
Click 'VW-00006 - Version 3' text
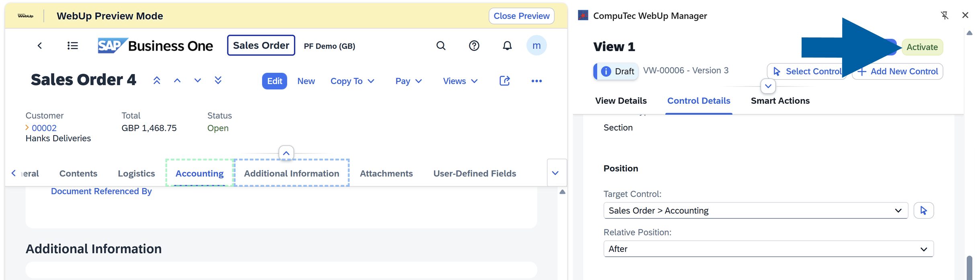click(x=685, y=70)
